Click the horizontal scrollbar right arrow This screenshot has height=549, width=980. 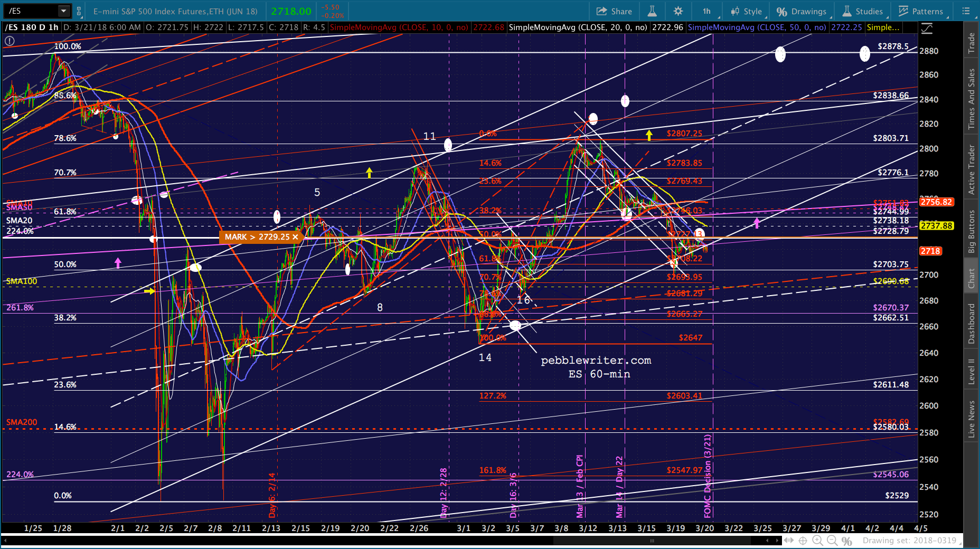pyautogui.click(x=777, y=541)
